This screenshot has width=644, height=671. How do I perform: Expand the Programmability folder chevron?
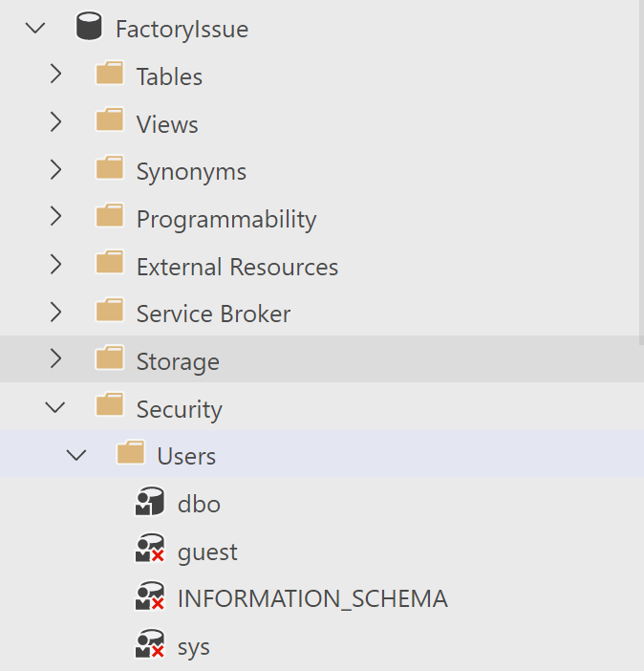click(x=55, y=216)
